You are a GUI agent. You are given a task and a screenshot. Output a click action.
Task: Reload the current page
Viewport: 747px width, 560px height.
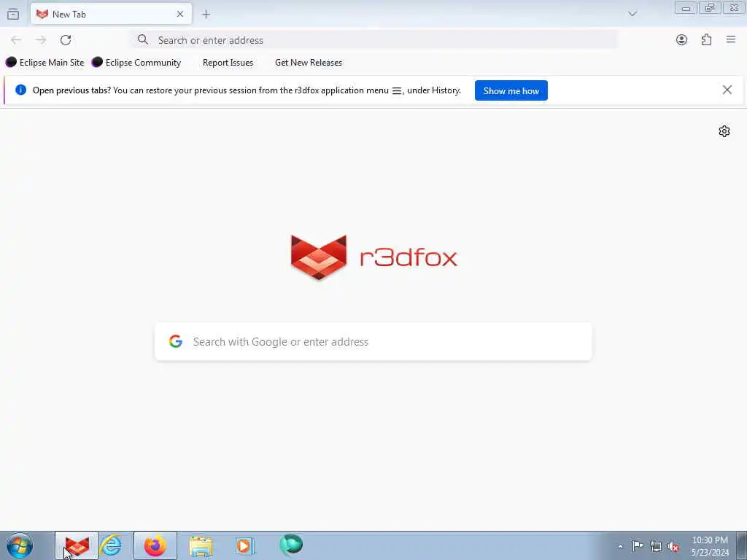(x=66, y=40)
